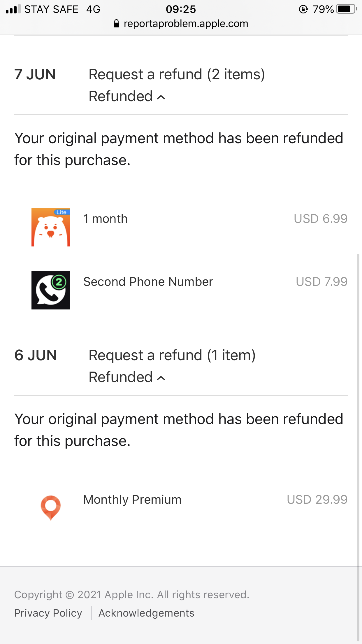Tap the orange bear Lite app icon
The image size is (362, 644).
click(x=51, y=227)
